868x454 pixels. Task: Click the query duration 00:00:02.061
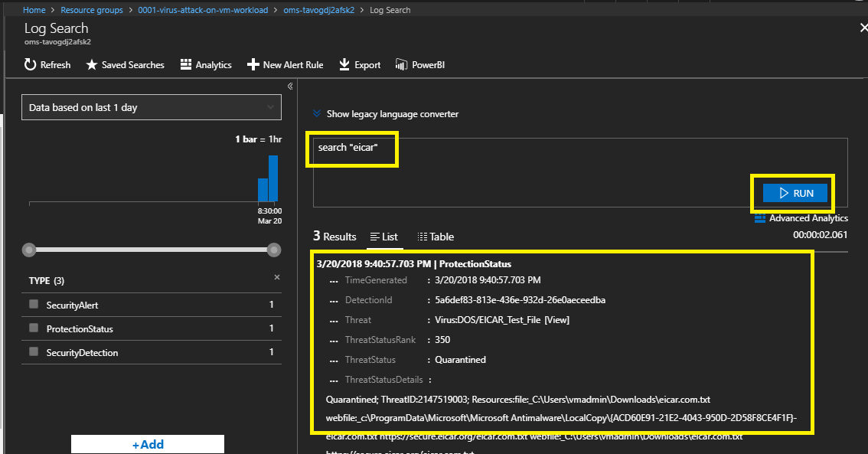[x=821, y=235]
